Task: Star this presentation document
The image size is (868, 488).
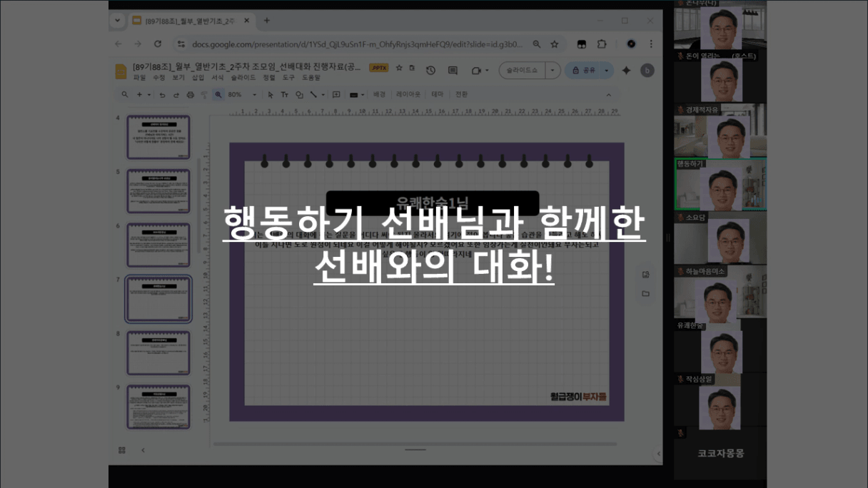Action: point(399,68)
